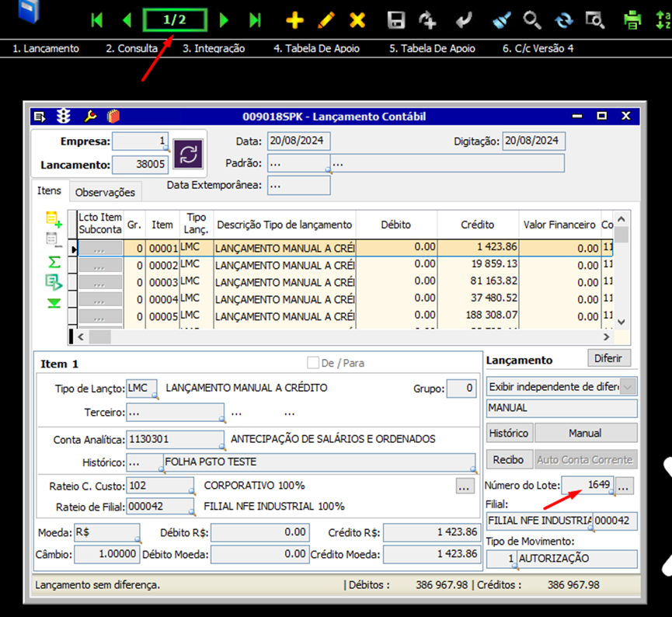Screen dimensions: 672x617
Task: Click the yellow plus add-record icon
Action: pyautogui.click(x=295, y=20)
